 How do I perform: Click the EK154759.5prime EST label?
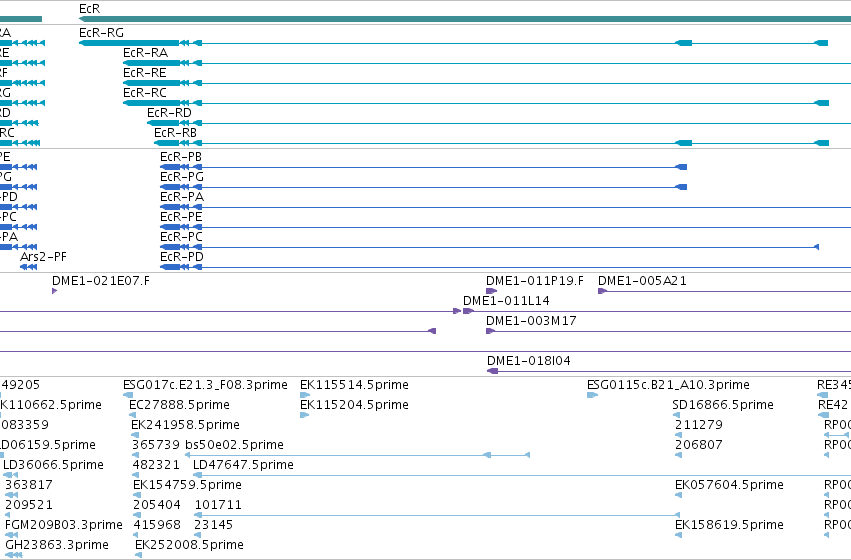pos(187,485)
